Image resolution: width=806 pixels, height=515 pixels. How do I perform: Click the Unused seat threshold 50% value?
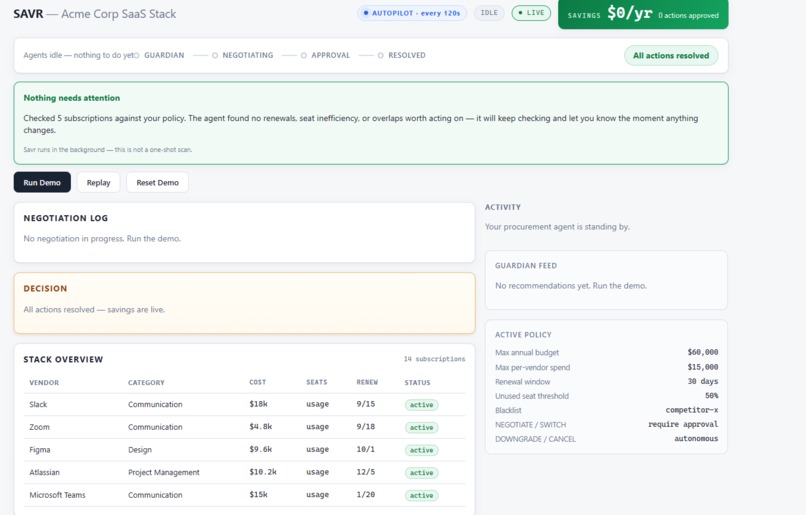click(x=711, y=396)
